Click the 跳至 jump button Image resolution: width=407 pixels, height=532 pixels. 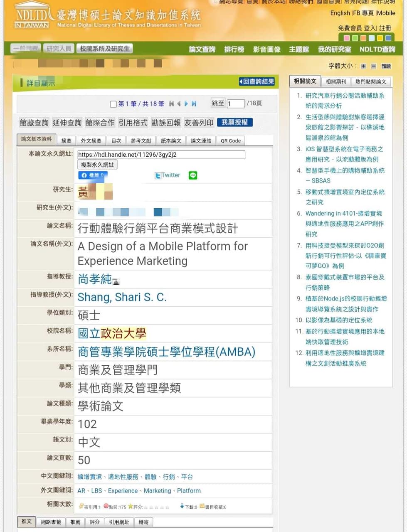tap(218, 103)
